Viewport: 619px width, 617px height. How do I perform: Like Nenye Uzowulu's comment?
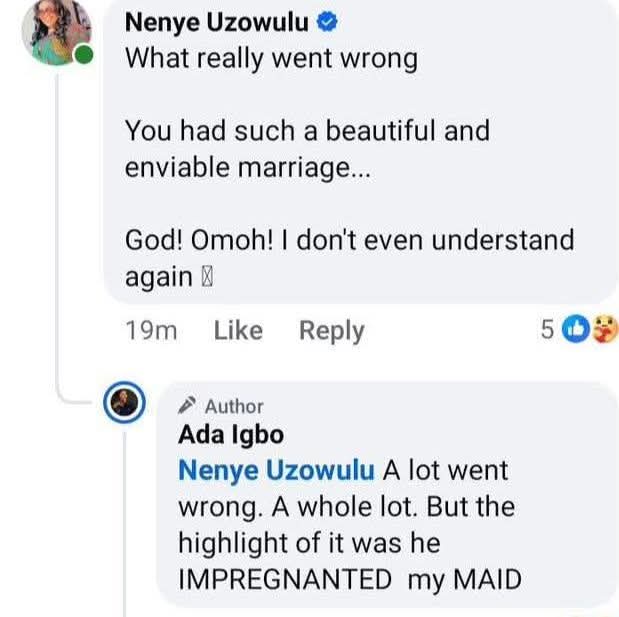[238, 331]
